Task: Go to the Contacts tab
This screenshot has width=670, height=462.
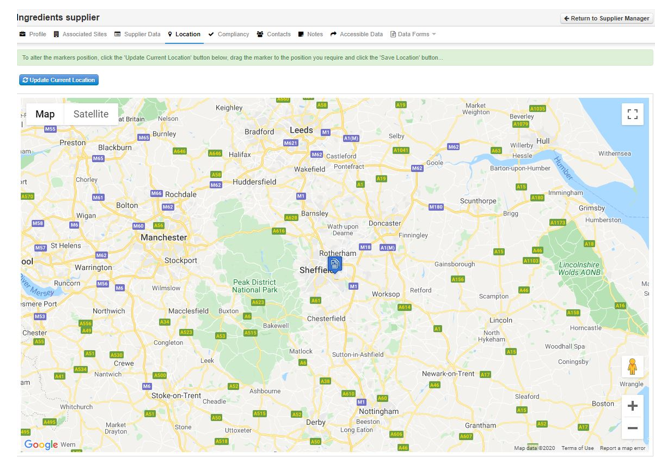Action: click(x=274, y=34)
